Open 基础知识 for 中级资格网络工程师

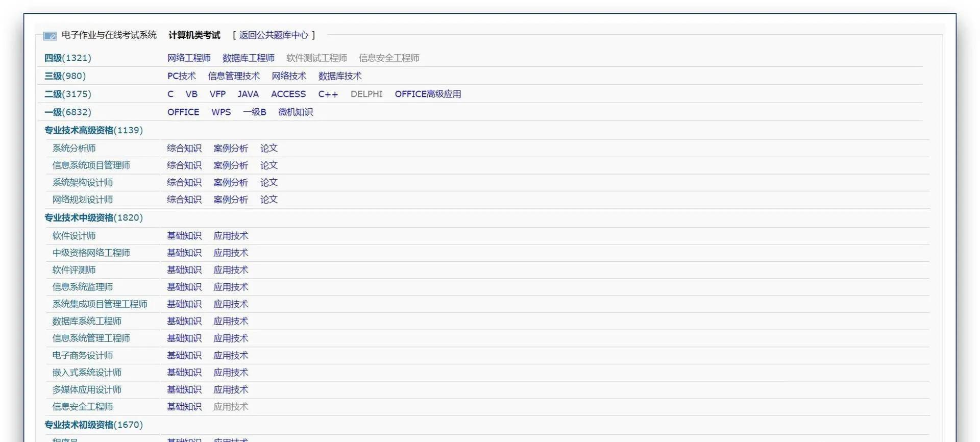click(x=184, y=253)
